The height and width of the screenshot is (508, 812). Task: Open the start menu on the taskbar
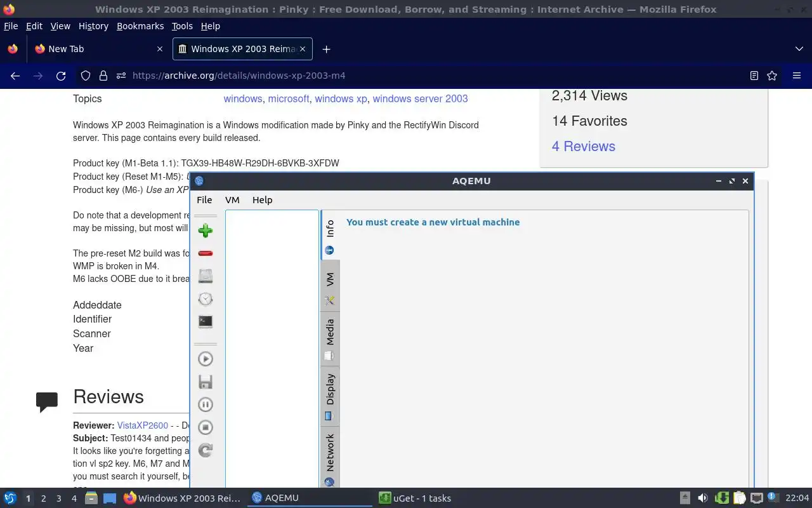tap(10, 498)
